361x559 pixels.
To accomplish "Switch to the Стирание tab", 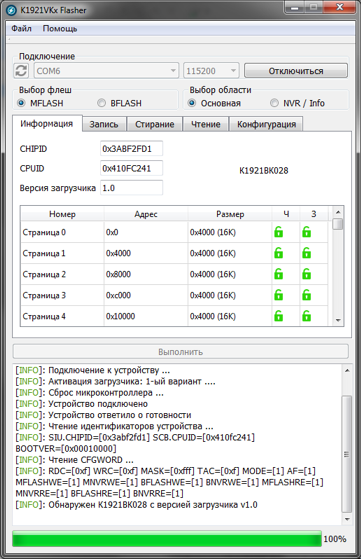I will pos(154,124).
